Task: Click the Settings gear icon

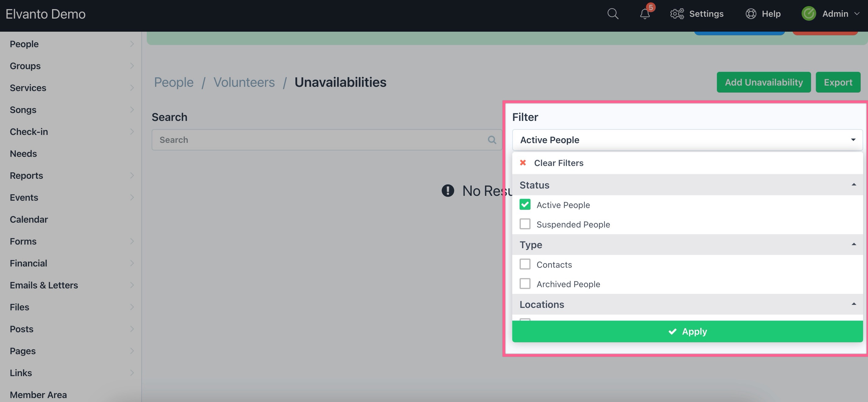Action: (x=677, y=14)
